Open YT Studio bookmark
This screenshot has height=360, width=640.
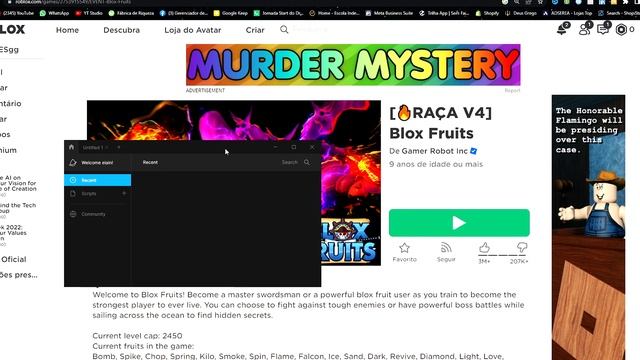[x=89, y=13]
